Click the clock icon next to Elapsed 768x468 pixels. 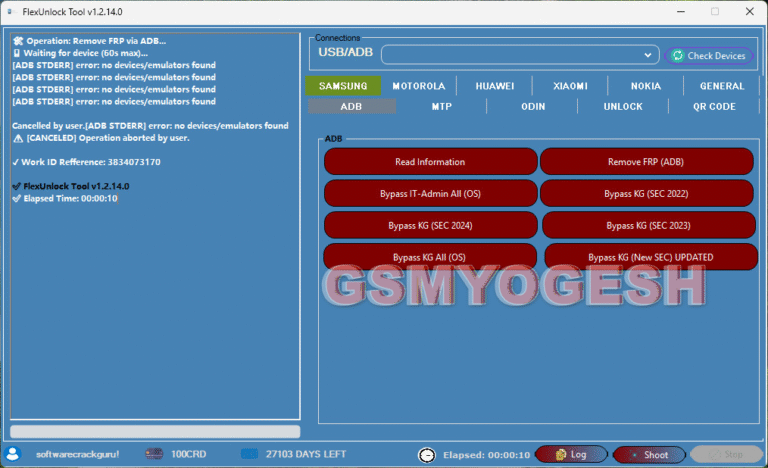tap(427, 455)
